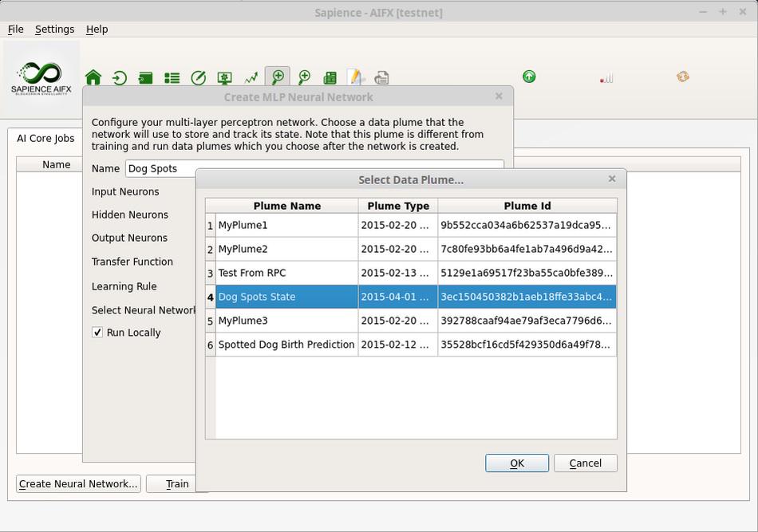The width and height of the screenshot is (758, 532).
Task: Open the receive coins arrow-circle icon
Action: (120, 77)
